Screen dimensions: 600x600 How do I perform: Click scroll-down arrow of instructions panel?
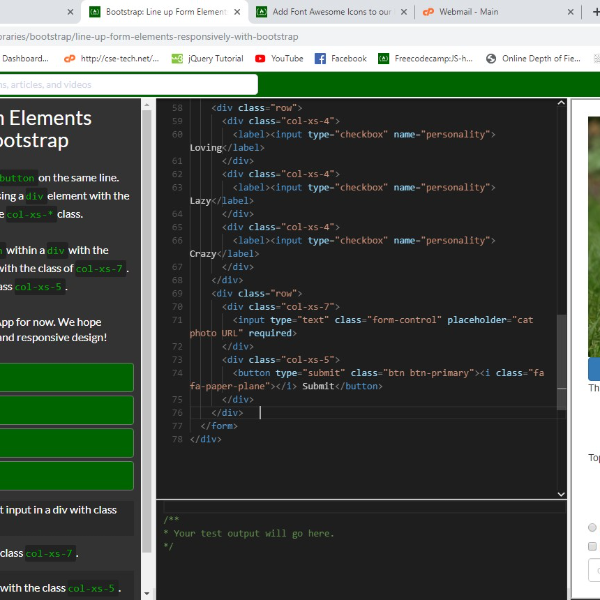(148, 594)
